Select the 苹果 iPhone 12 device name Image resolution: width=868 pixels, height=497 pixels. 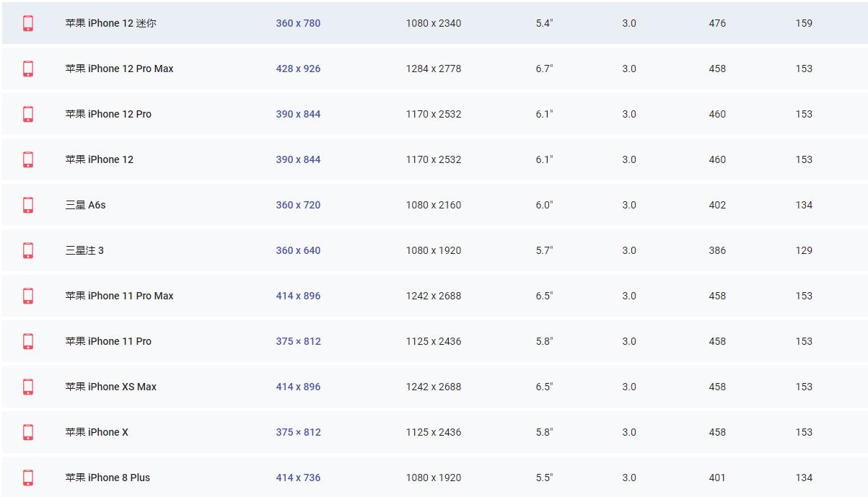(x=100, y=159)
